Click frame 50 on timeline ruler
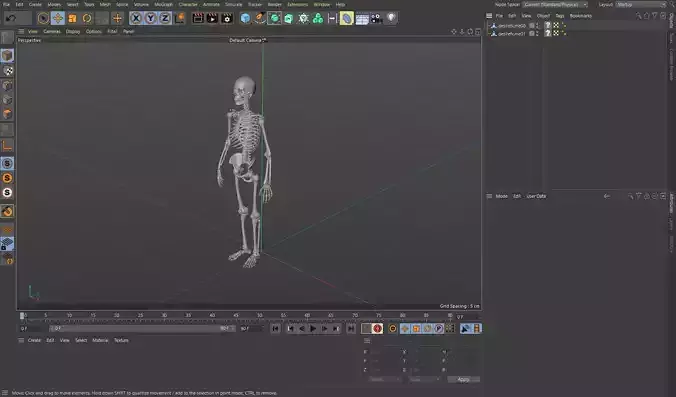Viewport: 676px width, 397px height. coord(260,316)
